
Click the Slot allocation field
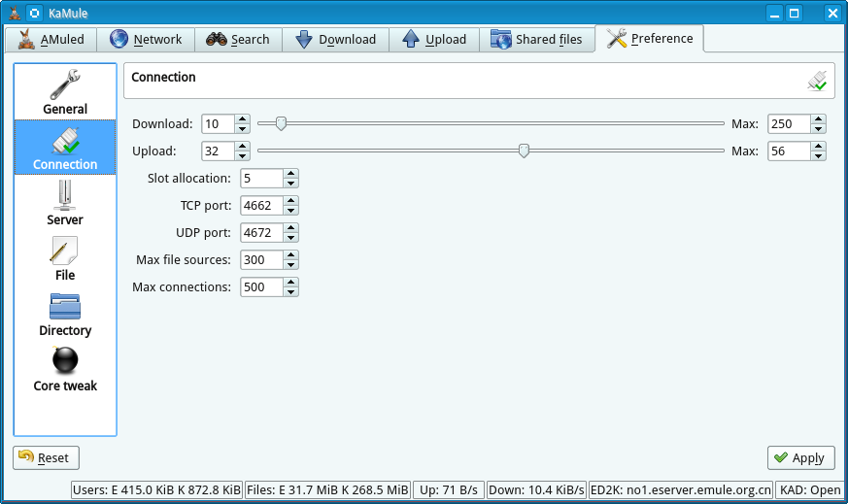pos(261,178)
